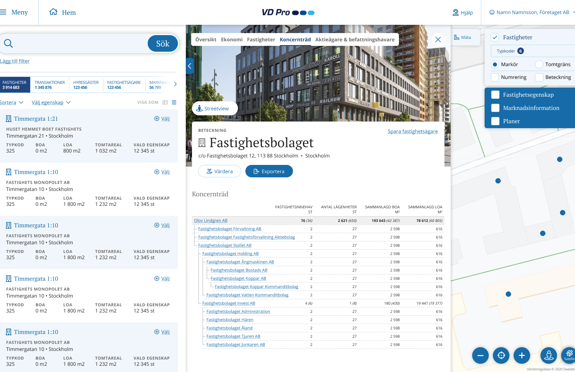Select the Fastighetsägare results tab
The image size is (575, 372).
tap(124, 85)
